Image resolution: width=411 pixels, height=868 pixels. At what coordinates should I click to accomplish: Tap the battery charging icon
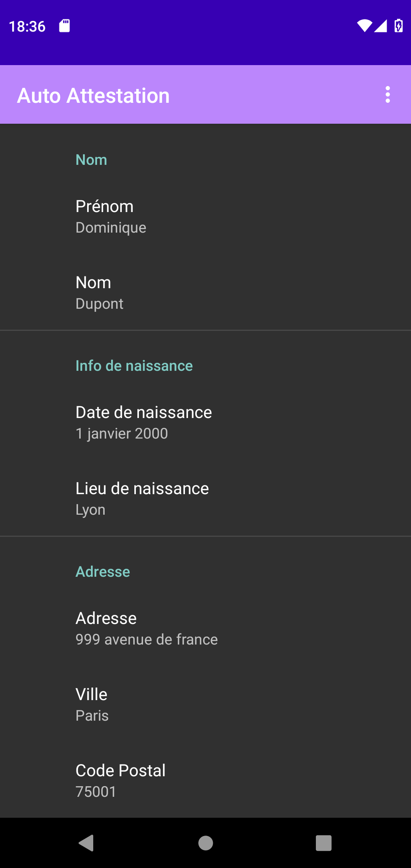(398, 26)
